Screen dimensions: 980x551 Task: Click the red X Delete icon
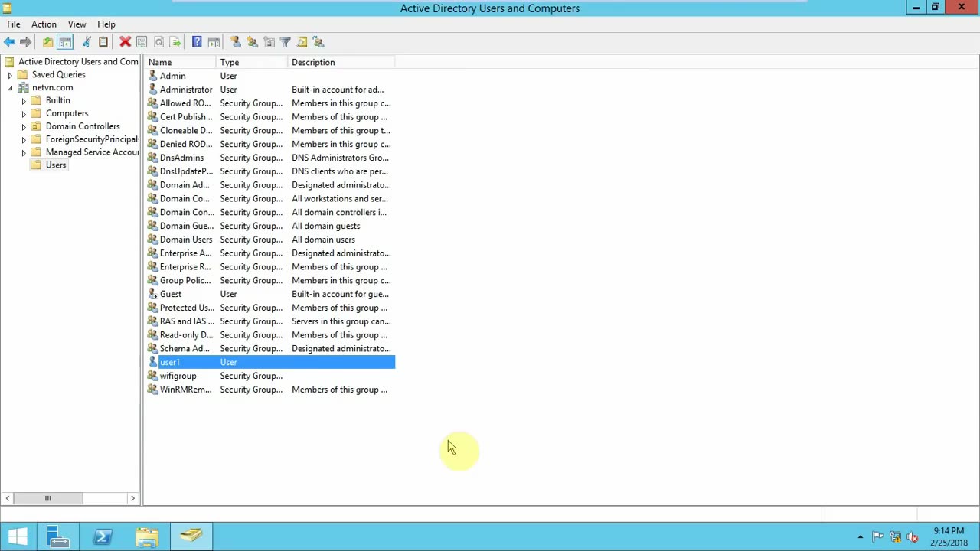pyautogui.click(x=125, y=42)
